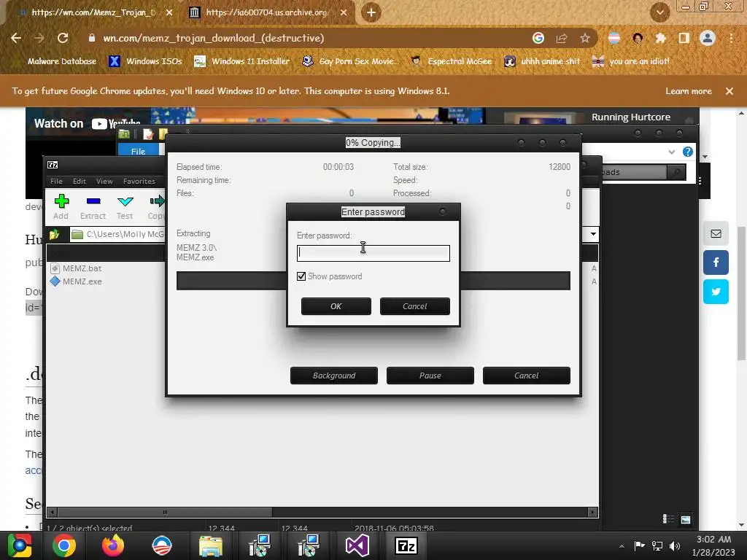Open the tab search dropdown arrow
The height and width of the screenshot is (560, 747).
pyautogui.click(x=659, y=12)
